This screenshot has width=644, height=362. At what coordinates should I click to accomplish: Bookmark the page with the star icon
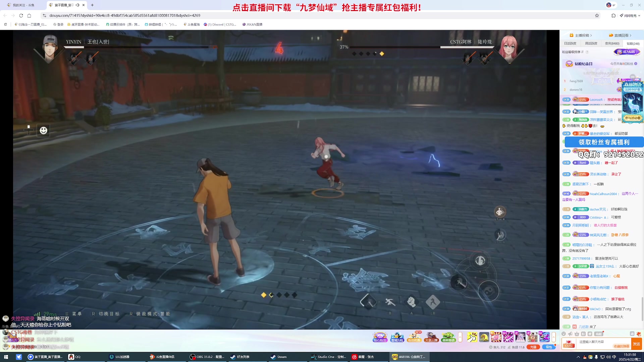[597, 15]
